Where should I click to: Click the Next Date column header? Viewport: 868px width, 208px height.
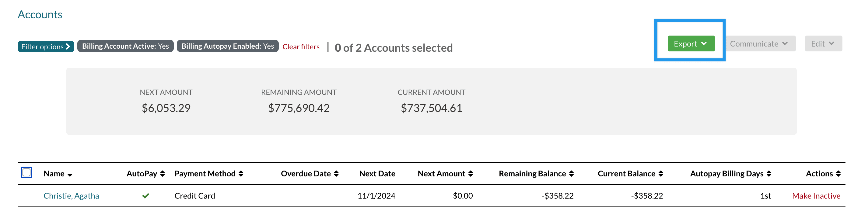pos(377,174)
